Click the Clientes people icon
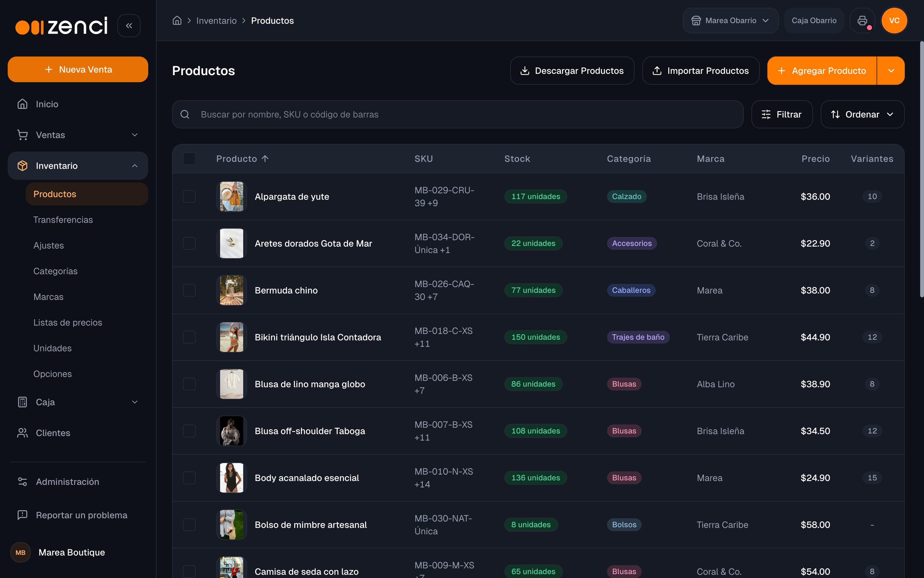This screenshot has height=578, width=924. pos(22,433)
